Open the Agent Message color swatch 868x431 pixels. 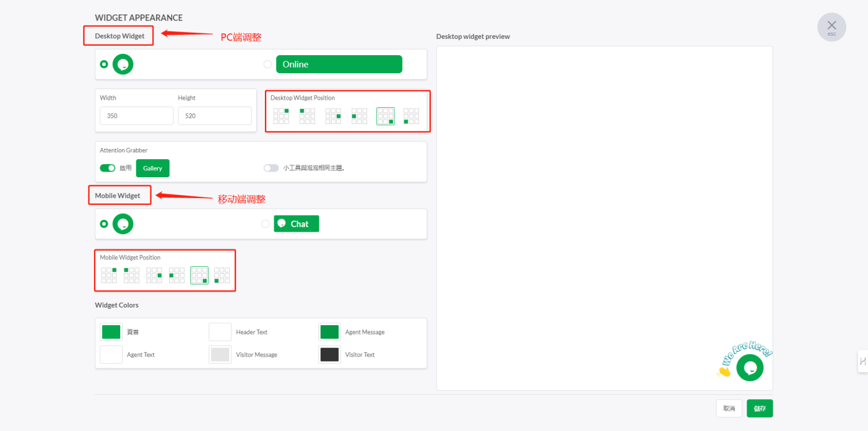pos(329,332)
